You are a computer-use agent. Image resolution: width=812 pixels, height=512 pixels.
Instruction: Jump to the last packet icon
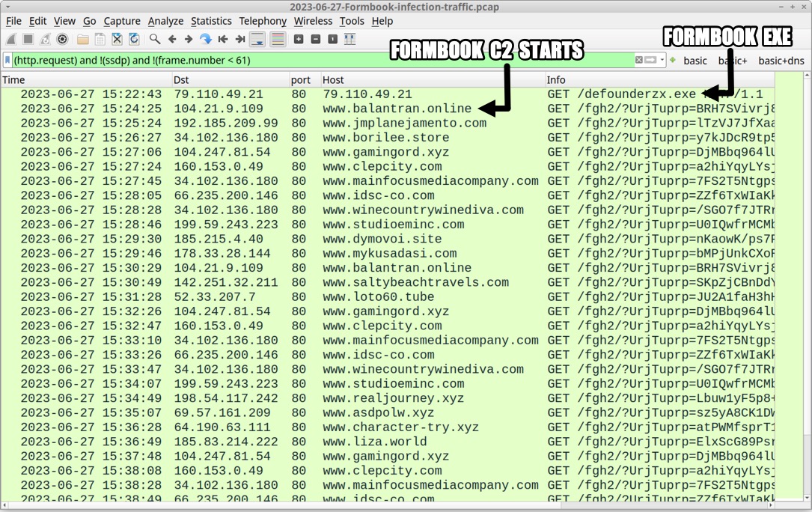239,39
